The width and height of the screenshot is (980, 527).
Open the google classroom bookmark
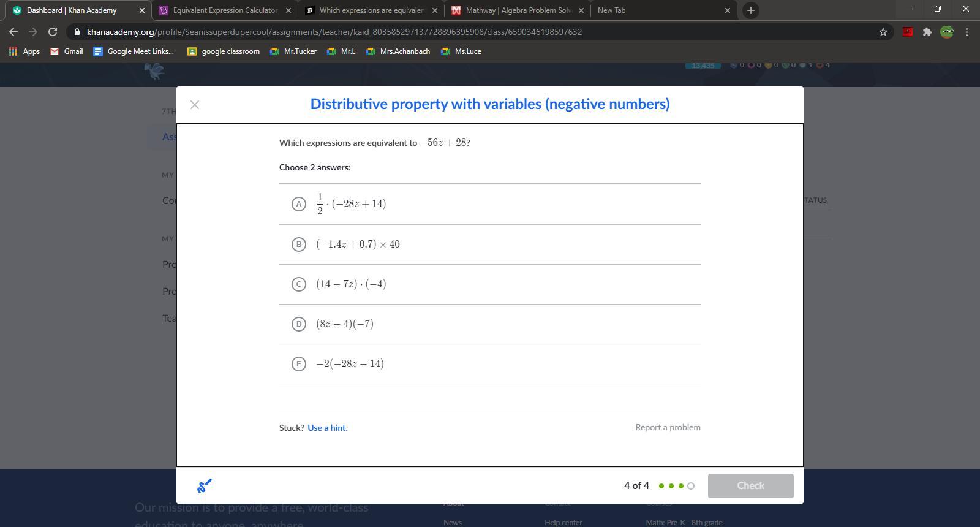224,51
